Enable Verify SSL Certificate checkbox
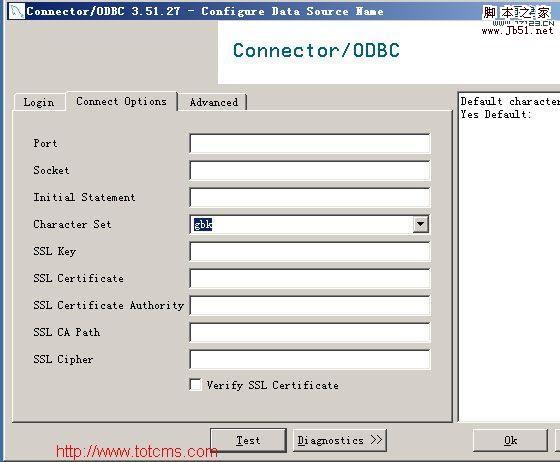Screen dimensions: 560x462 point(195,385)
